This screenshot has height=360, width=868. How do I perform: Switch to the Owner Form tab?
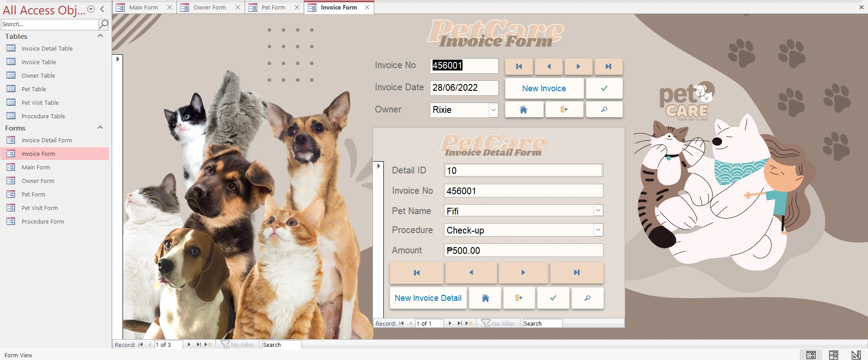[x=209, y=7]
